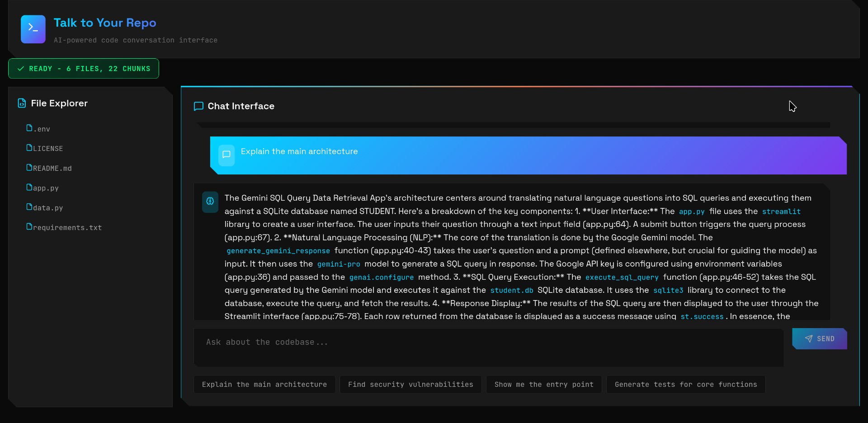
Task: Click the file icon beside app.py
Action: pos(29,188)
